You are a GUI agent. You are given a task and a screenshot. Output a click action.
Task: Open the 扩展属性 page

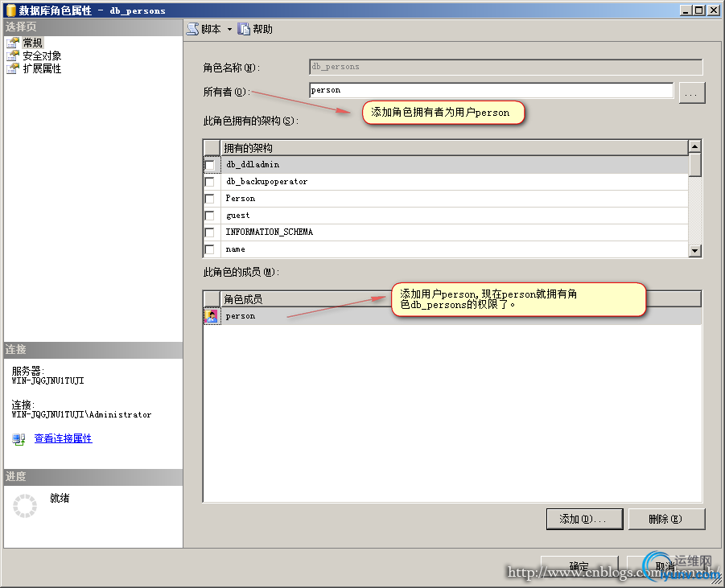pyautogui.click(x=42, y=69)
